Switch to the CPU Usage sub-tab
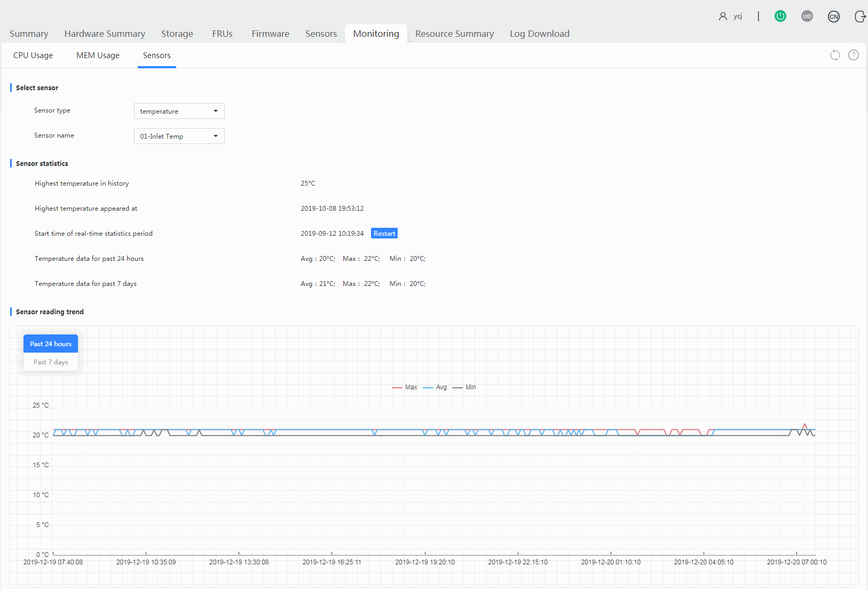This screenshot has width=868, height=590. [x=33, y=55]
